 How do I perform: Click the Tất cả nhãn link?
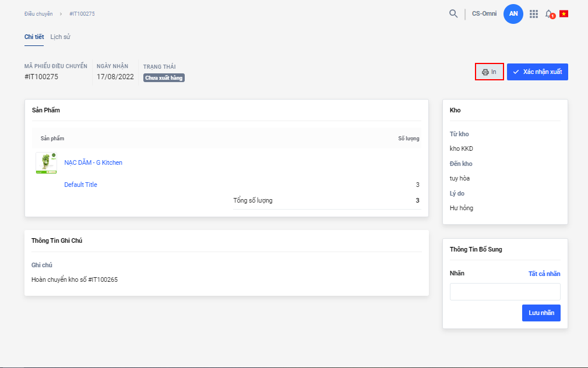(544, 274)
